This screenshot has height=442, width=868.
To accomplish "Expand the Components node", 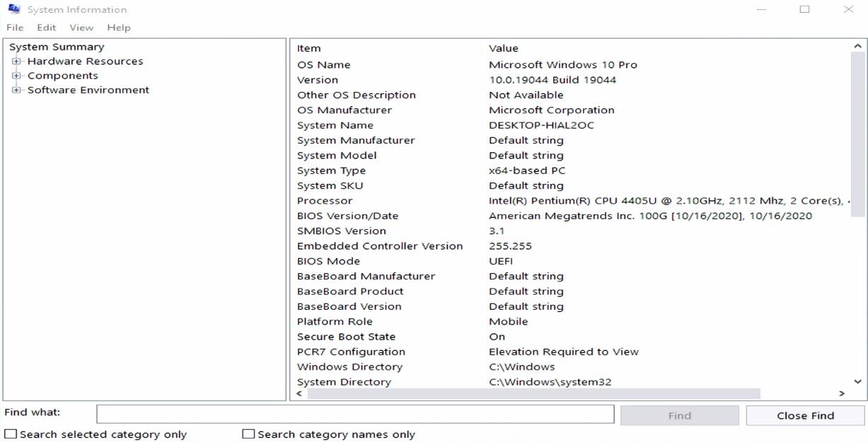I will (x=16, y=76).
